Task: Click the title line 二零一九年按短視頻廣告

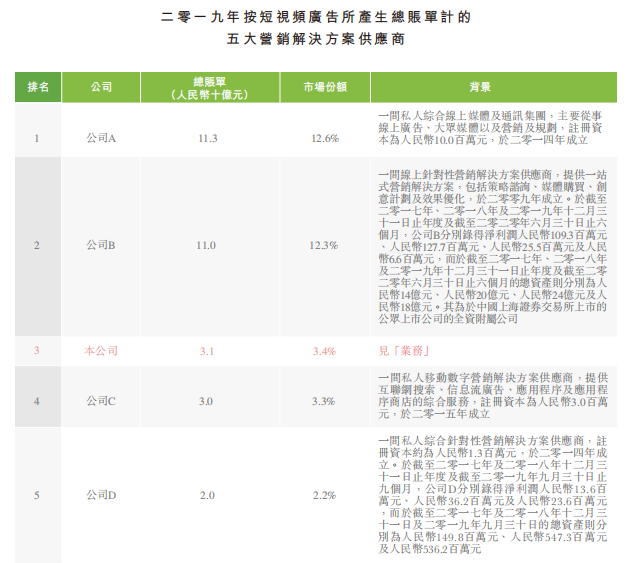Action: click(x=316, y=17)
